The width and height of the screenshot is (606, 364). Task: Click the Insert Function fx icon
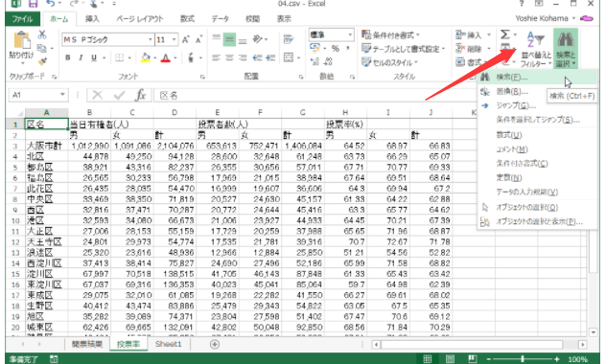(140, 95)
